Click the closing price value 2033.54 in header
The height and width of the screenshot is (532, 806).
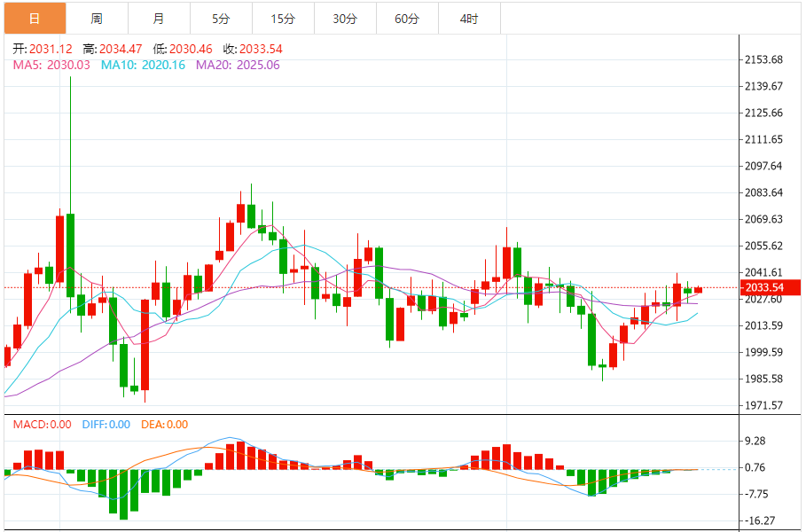click(261, 50)
